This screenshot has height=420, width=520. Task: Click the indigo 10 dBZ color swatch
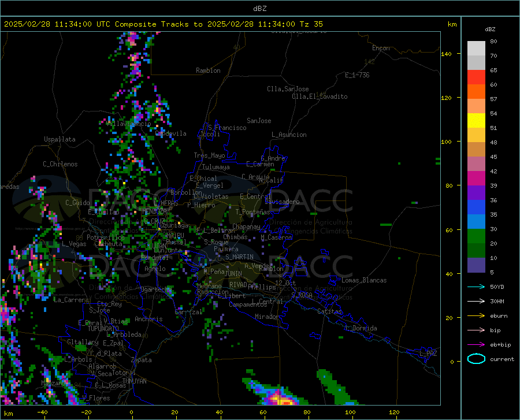(x=476, y=265)
